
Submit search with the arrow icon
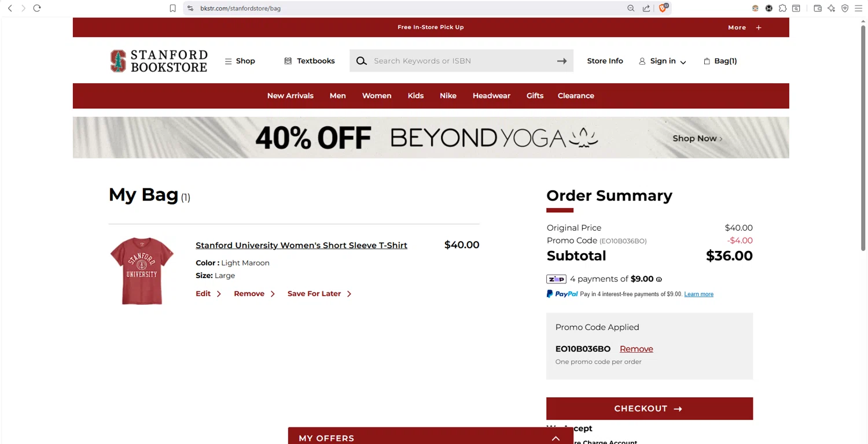(x=562, y=61)
